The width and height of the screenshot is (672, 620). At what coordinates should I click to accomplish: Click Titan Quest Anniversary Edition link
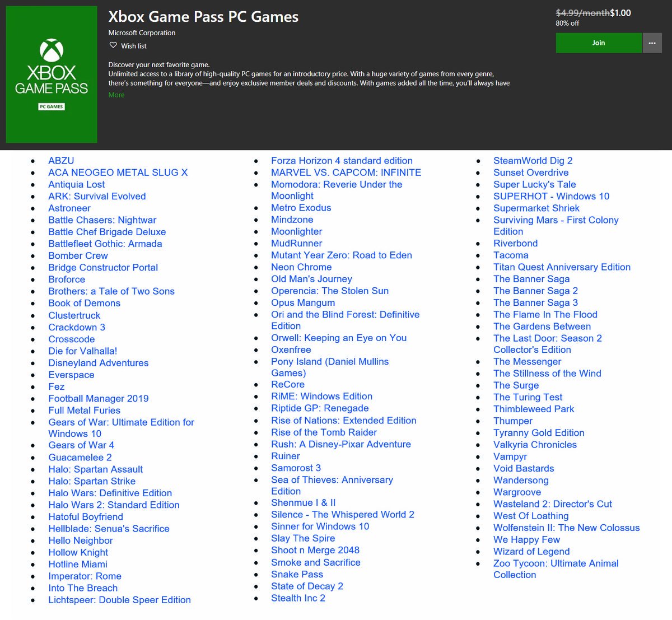(562, 267)
